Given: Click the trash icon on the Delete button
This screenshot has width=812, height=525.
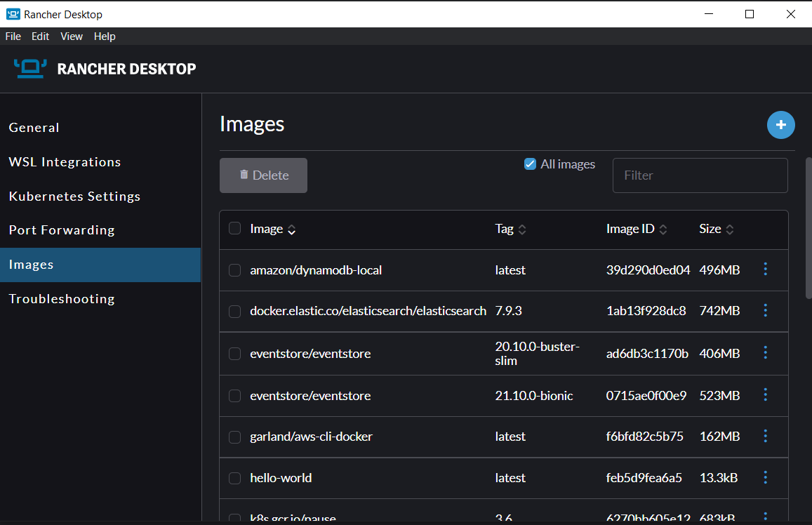Looking at the screenshot, I should (x=244, y=175).
